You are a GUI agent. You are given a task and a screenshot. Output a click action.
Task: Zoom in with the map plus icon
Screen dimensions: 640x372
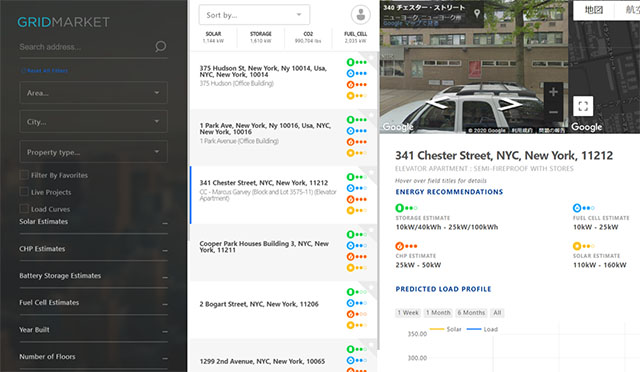point(553,92)
